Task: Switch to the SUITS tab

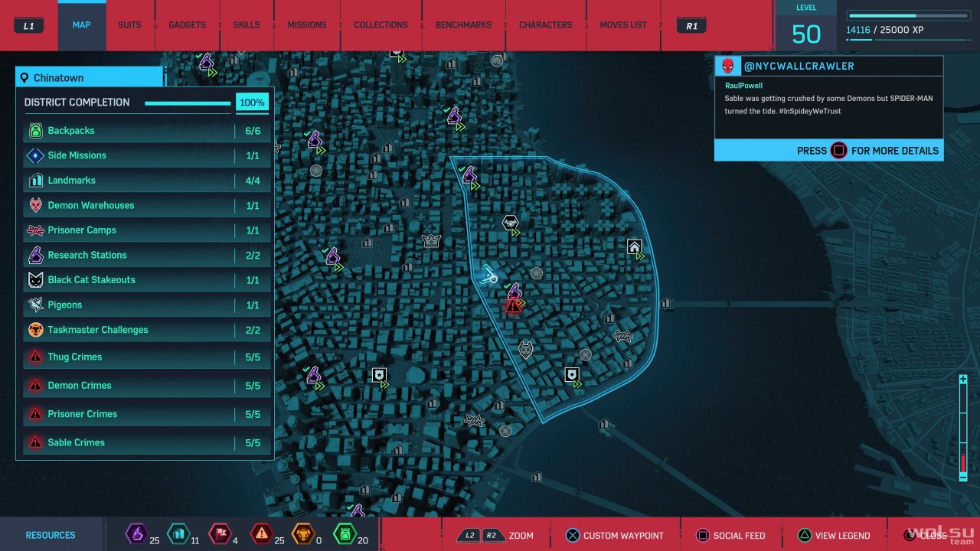Action: pos(129,25)
